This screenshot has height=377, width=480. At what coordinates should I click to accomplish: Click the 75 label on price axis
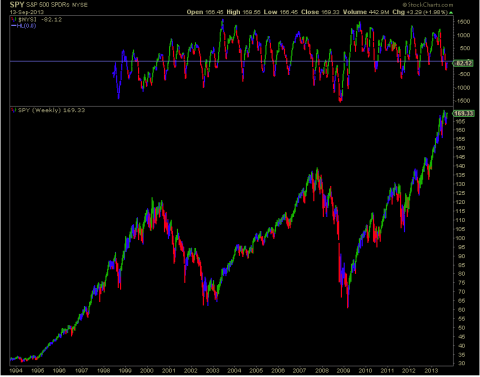point(462,283)
